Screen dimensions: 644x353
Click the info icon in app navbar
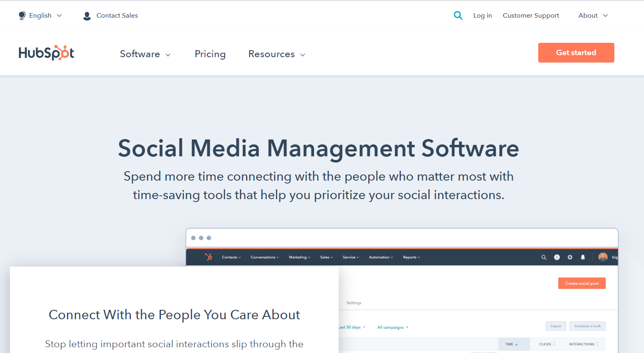557,257
